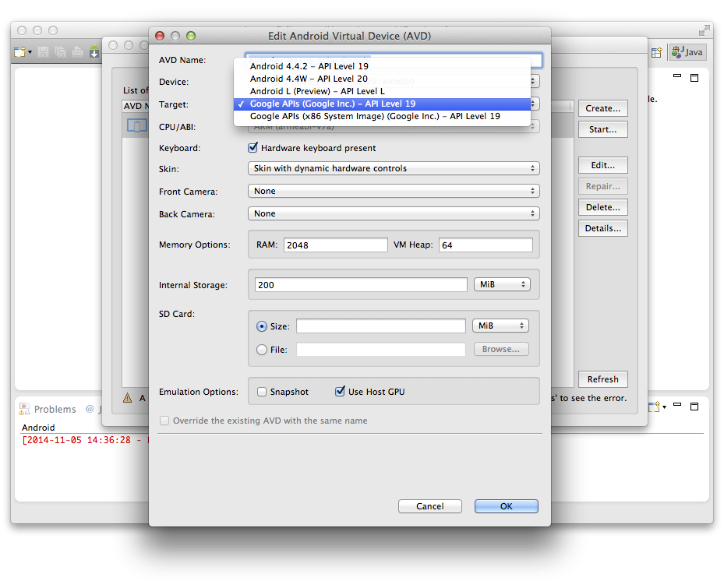Enable the Snapshot checkbox

pos(262,392)
